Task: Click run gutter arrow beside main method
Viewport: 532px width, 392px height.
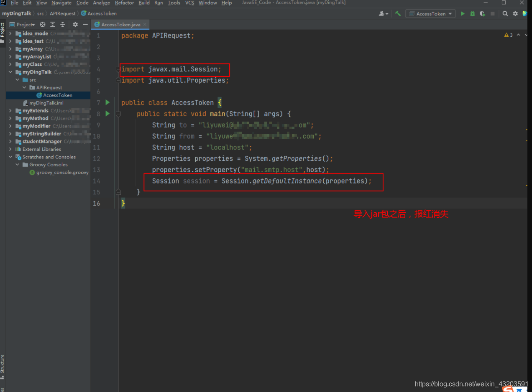Action: 107,114
